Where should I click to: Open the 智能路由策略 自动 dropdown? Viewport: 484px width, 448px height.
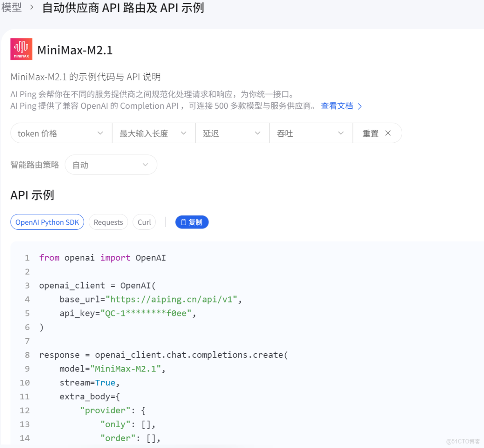coord(111,164)
